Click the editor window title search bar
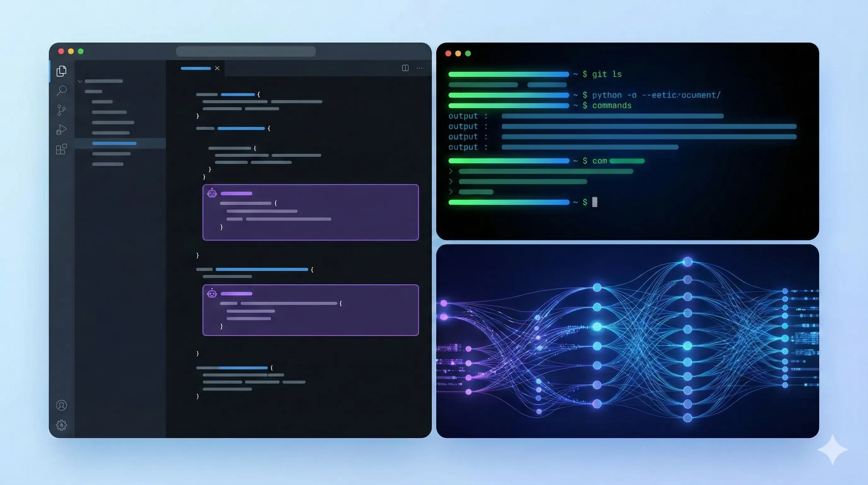868x485 pixels. click(x=246, y=51)
